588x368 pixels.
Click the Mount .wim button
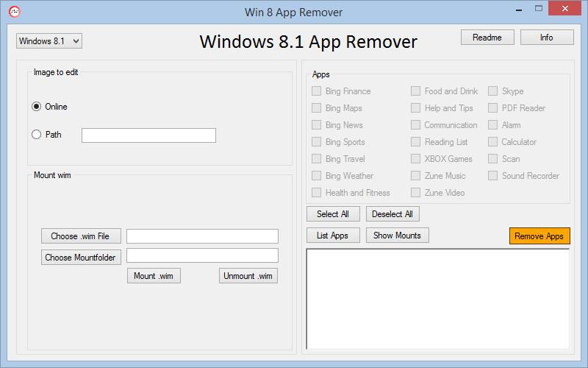tap(154, 275)
